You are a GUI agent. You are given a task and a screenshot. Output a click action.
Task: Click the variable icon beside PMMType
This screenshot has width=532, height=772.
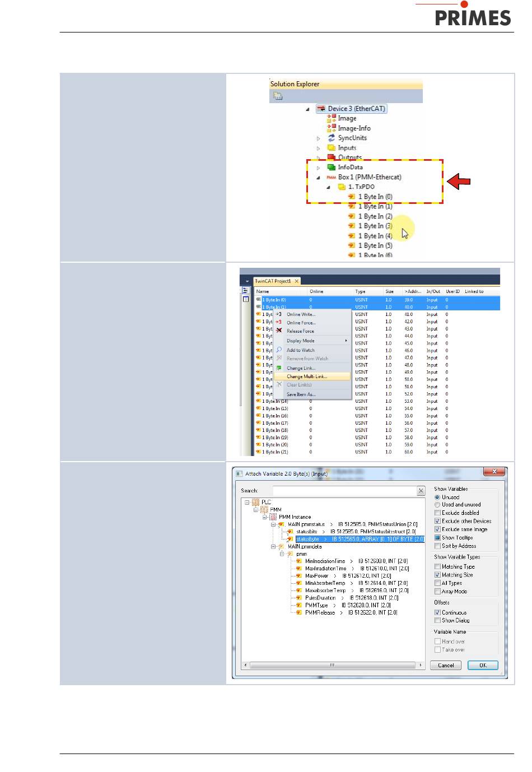point(299,605)
